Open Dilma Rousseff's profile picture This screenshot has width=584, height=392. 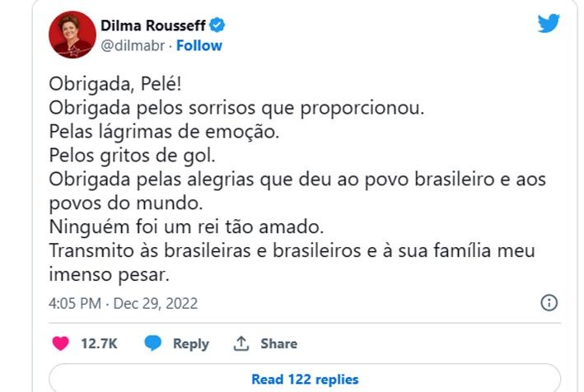[72, 35]
